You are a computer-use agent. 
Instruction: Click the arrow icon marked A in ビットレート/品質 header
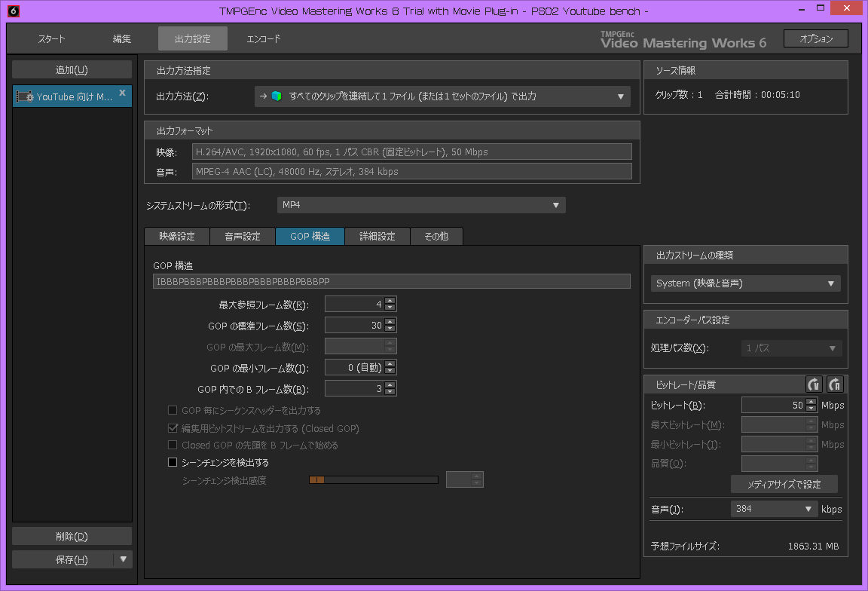pos(835,384)
